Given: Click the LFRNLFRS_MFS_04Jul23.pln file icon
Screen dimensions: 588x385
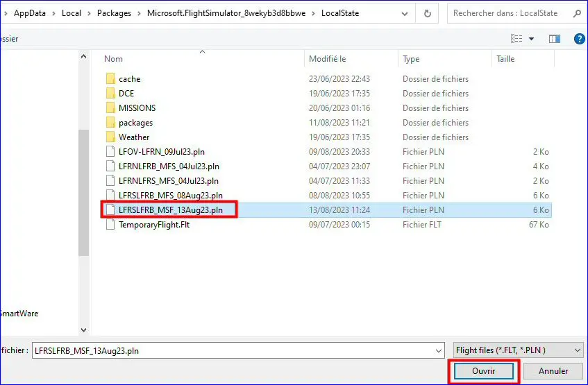Looking at the screenshot, I should pos(110,180).
